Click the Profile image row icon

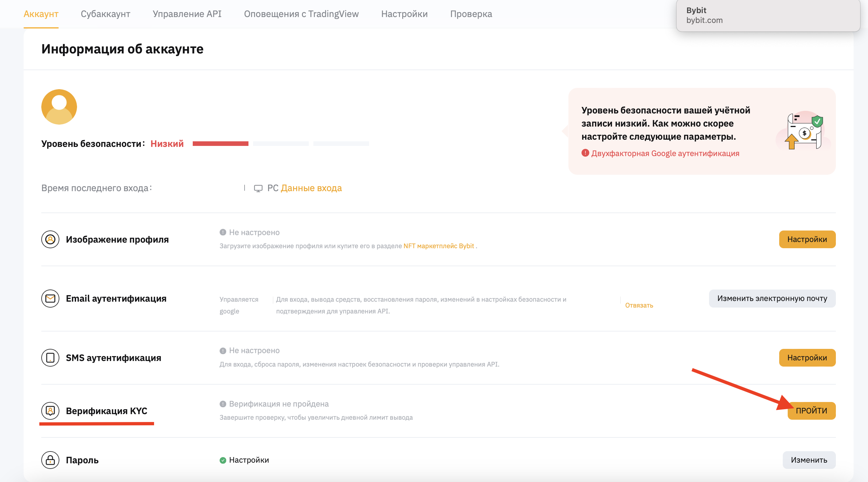(50, 239)
